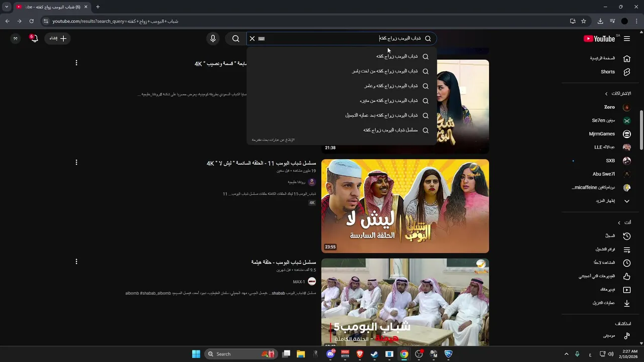Click the voice search microphone button

(213, 39)
